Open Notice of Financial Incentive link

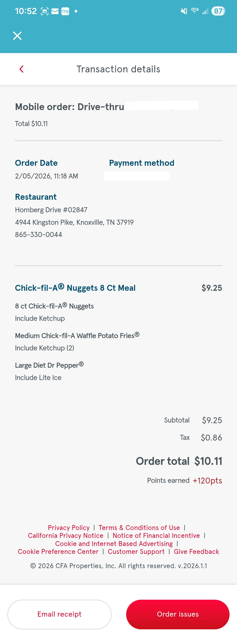pyautogui.click(x=156, y=536)
